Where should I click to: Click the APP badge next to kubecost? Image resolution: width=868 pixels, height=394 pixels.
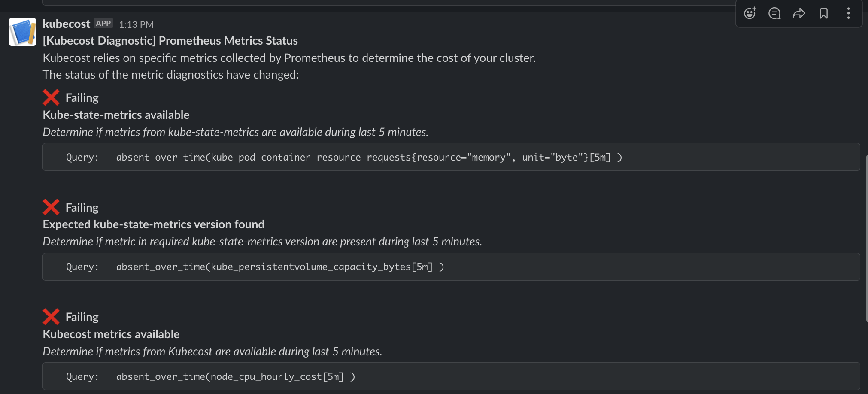click(103, 24)
